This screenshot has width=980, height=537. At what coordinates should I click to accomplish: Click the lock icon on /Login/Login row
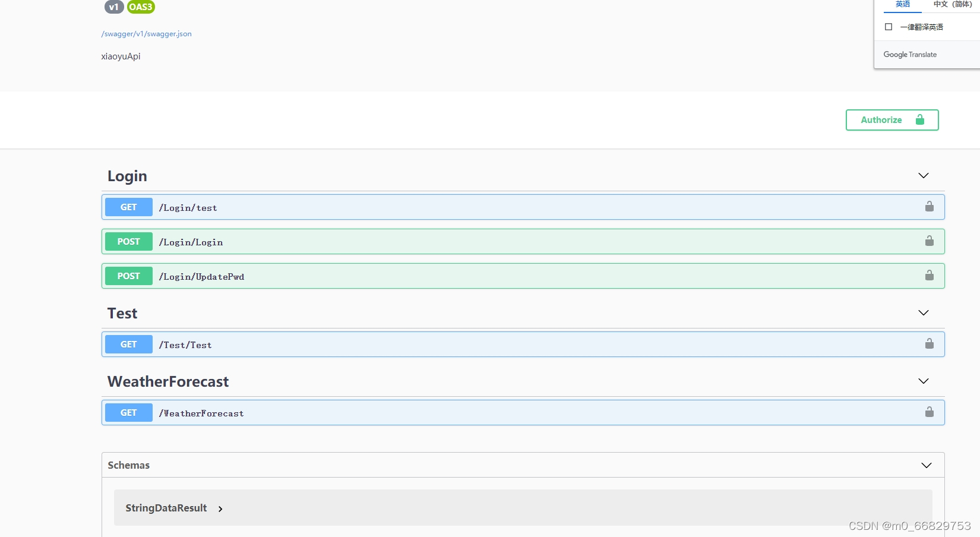[930, 241]
